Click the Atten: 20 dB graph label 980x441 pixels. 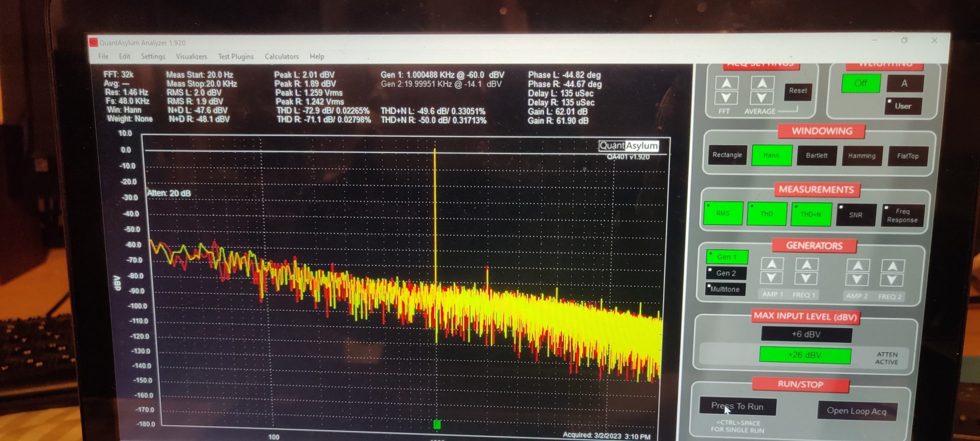point(169,193)
